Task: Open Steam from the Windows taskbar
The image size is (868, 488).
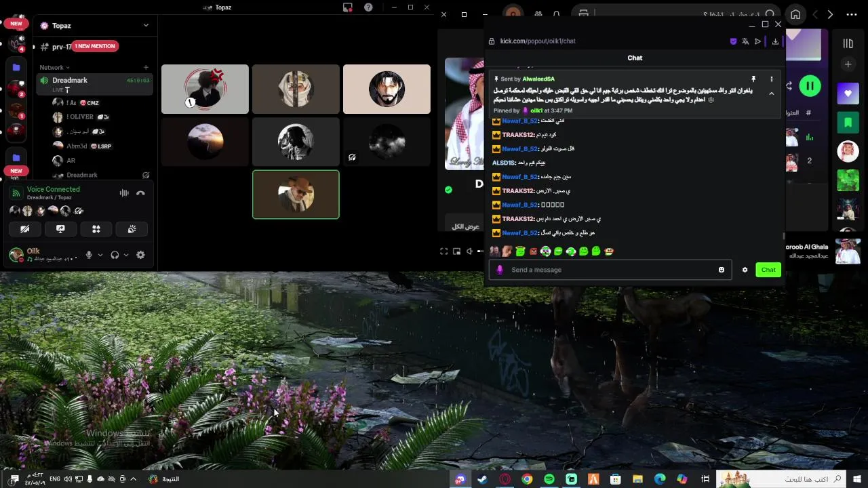Action: click(482, 479)
